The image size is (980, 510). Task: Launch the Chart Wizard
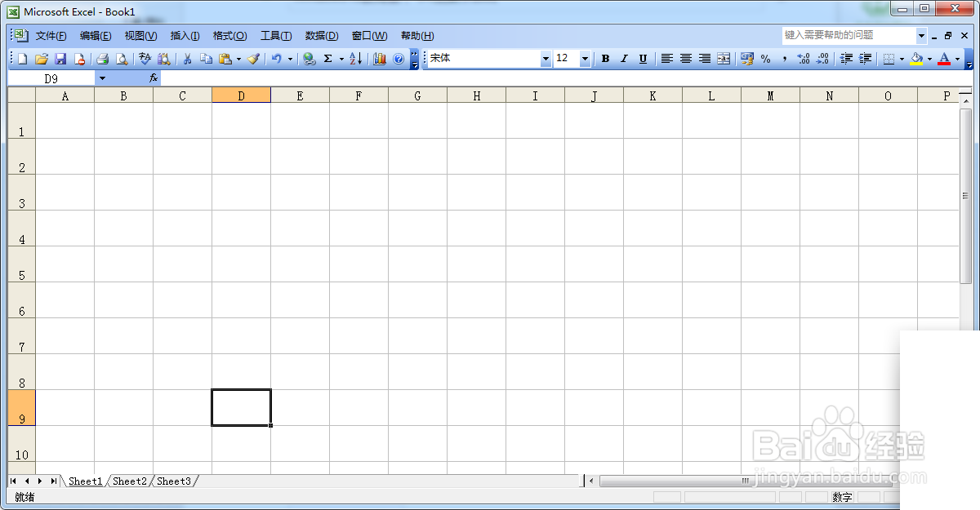(380, 59)
